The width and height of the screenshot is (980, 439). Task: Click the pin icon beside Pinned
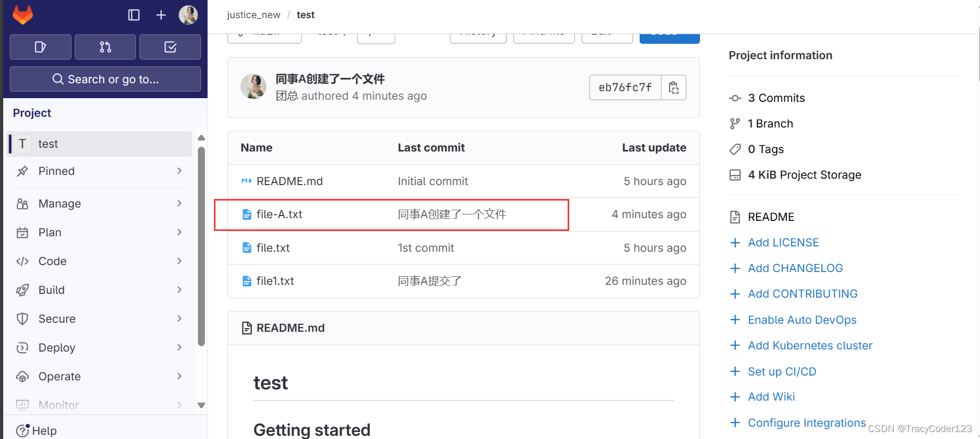click(22, 171)
